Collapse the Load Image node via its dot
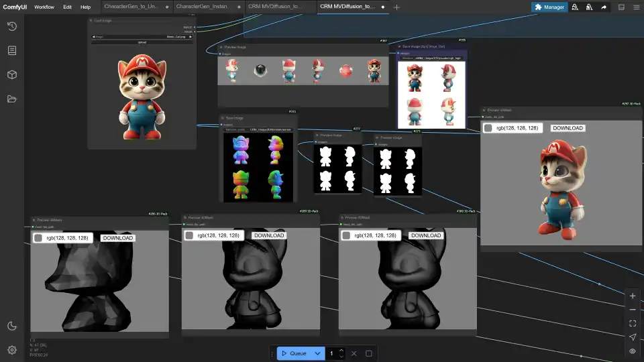Screen dimensions: 644x362 (x=91, y=21)
